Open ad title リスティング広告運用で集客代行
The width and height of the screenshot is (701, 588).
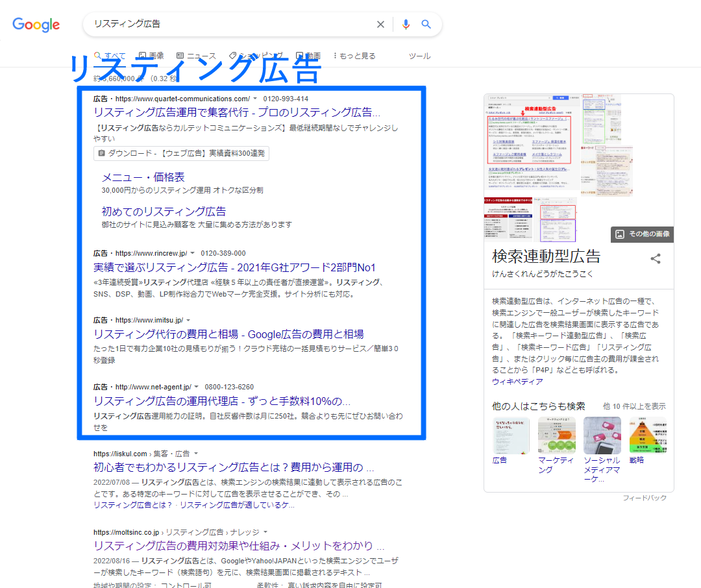[237, 112]
